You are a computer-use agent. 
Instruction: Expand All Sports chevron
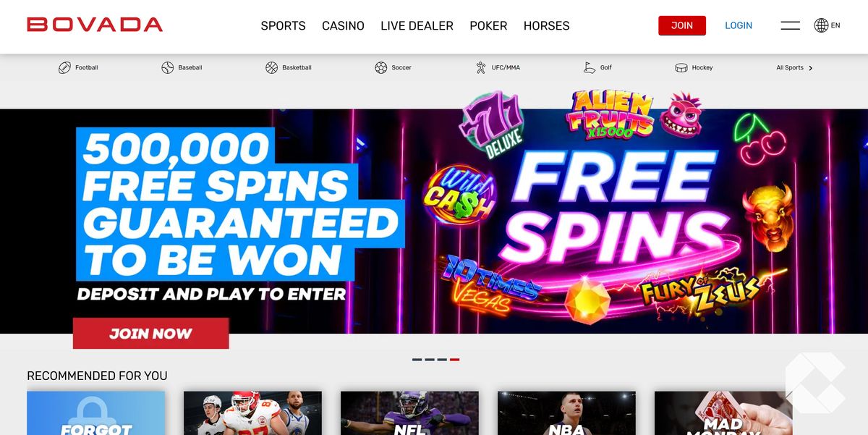[810, 68]
